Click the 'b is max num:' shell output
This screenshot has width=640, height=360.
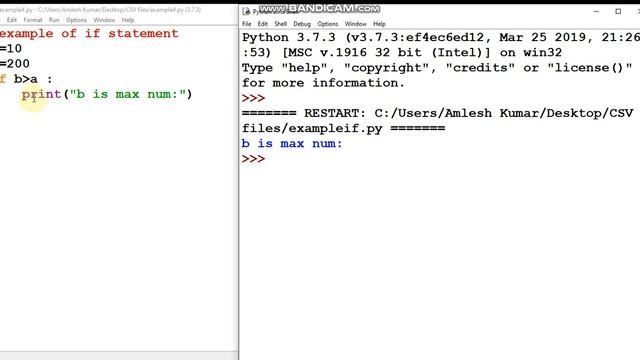pos(292,144)
